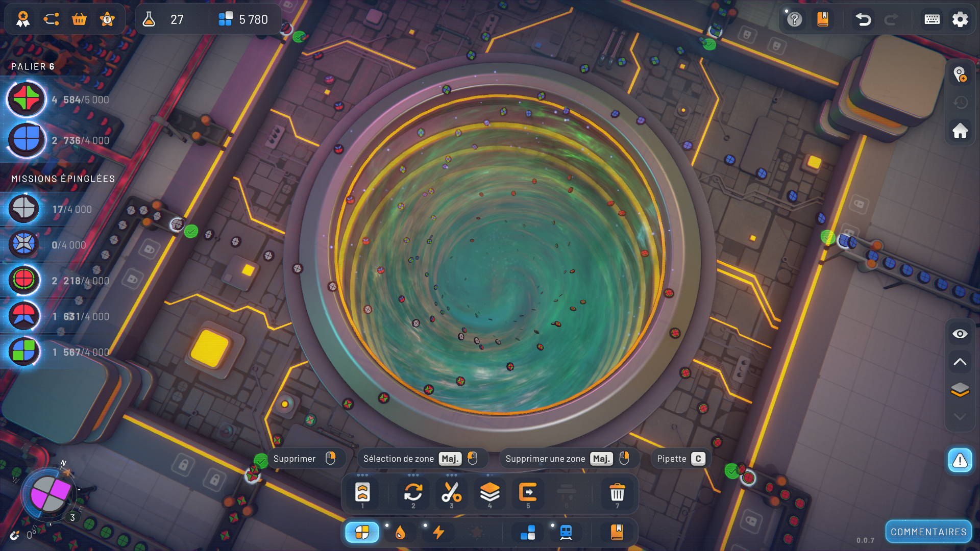Select the cutter building in slot 3
Image resolution: width=980 pixels, height=551 pixels.
[451, 492]
